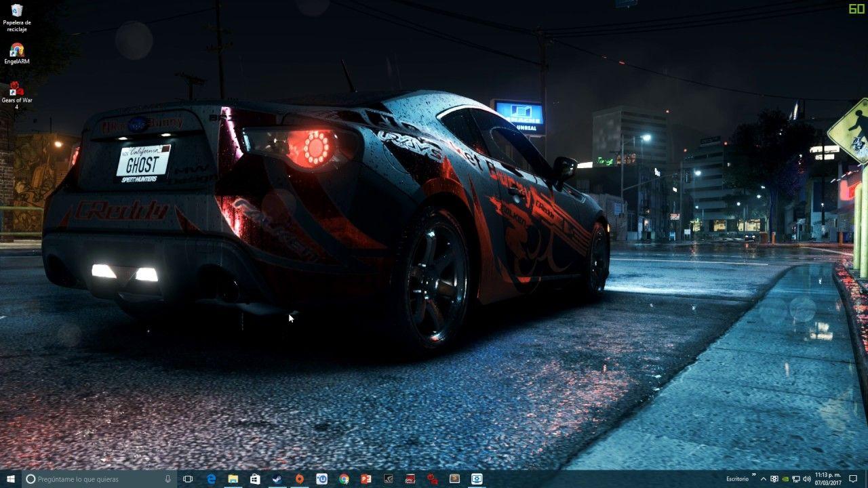Click the multi-square tray icon
The image size is (868, 488).
(774, 479)
